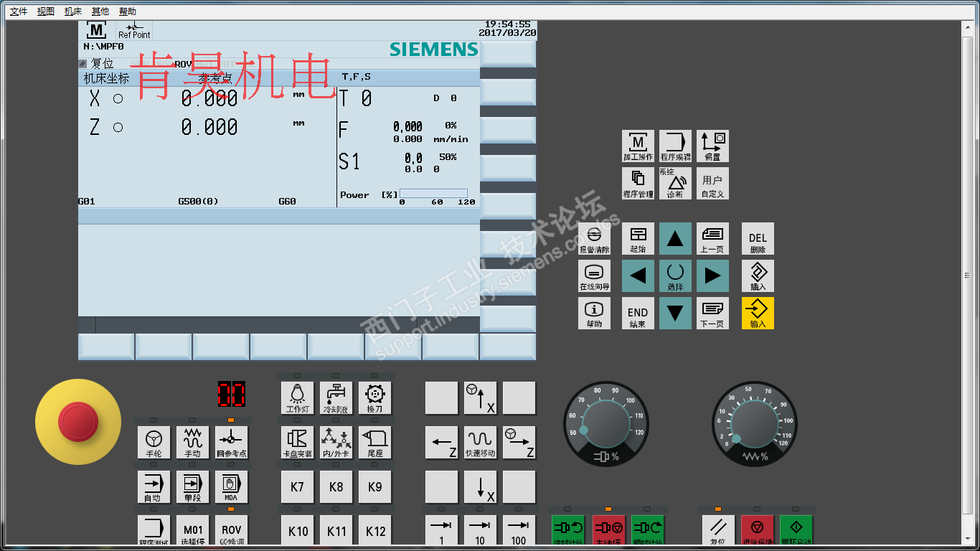Toggle 单段 single block mode
This screenshot has width=980, height=551.
[x=192, y=487]
